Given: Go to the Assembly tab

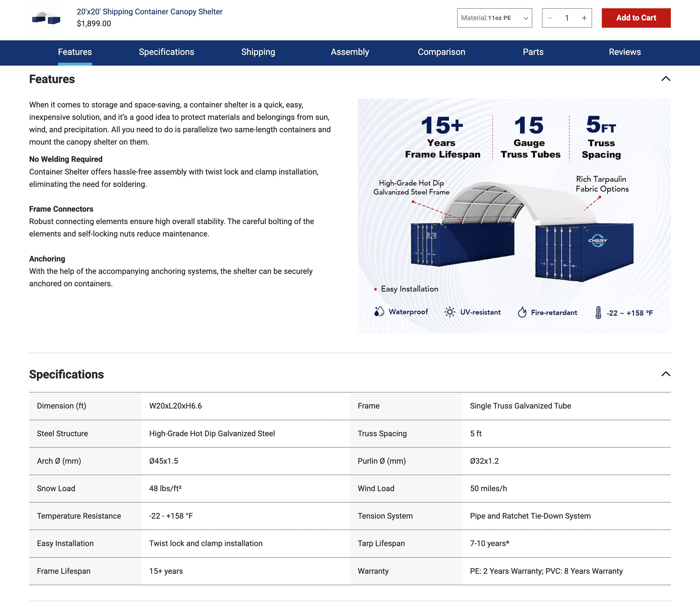Looking at the screenshot, I should pyautogui.click(x=350, y=52).
